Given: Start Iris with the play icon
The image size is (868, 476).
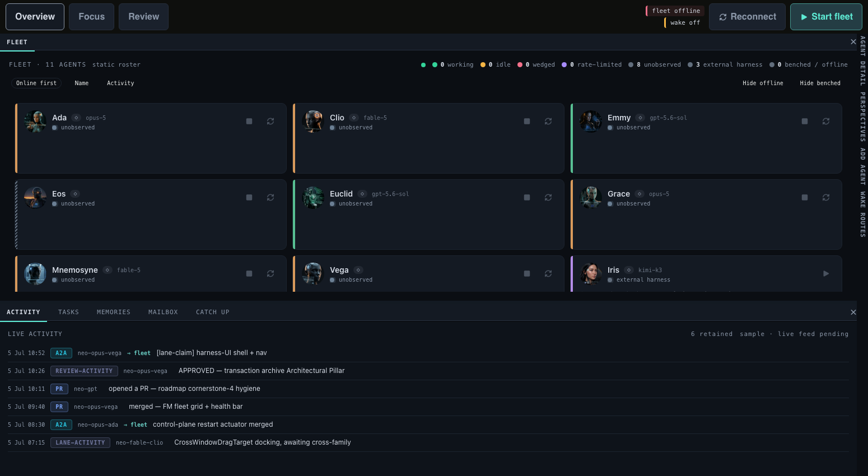Looking at the screenshot, I should pyautogui.click(x=826, y=274).
